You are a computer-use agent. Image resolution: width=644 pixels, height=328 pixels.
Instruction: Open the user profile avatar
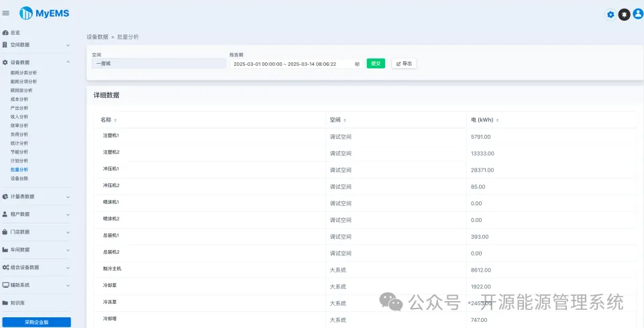coord(638,14)
